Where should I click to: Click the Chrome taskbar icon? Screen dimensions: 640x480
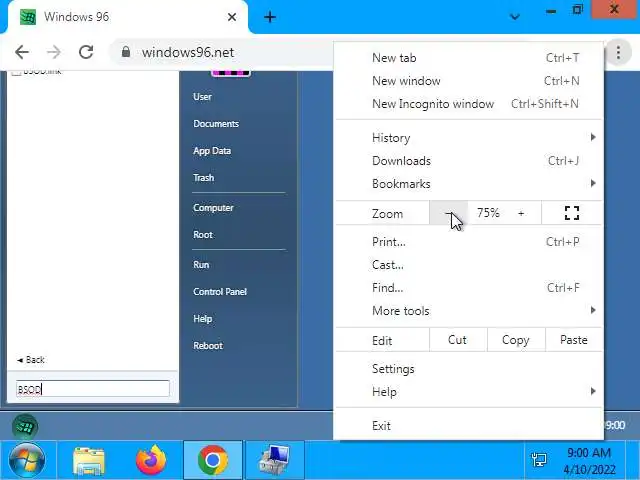213,460
